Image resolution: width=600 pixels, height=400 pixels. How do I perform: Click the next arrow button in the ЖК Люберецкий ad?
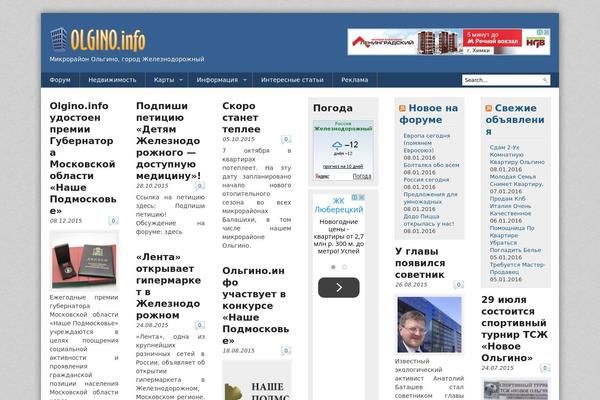coord(339,287)
